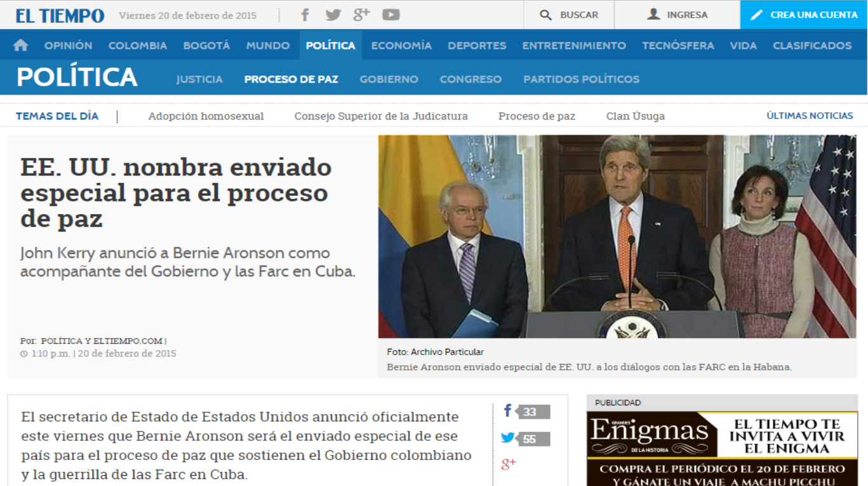Open the Twitter icon in the header
Screen dimensions: 868x486
pyautogui.click(x=333, y=15)
